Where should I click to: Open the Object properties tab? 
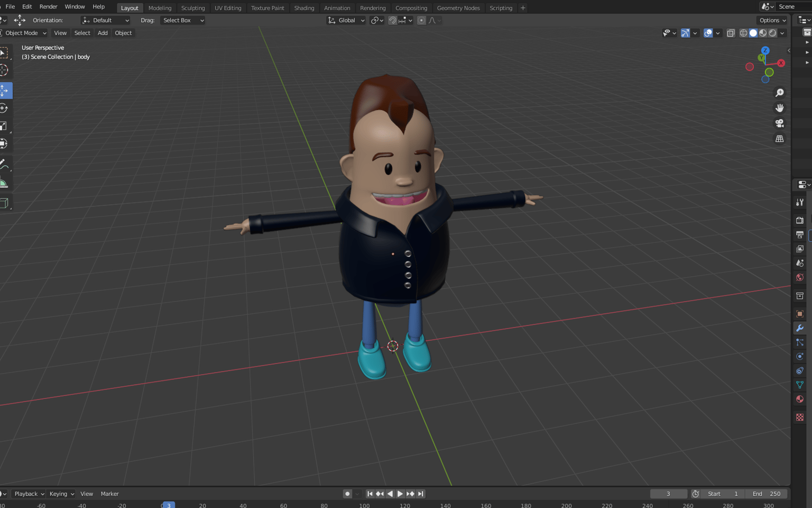(x=800, y=314)
